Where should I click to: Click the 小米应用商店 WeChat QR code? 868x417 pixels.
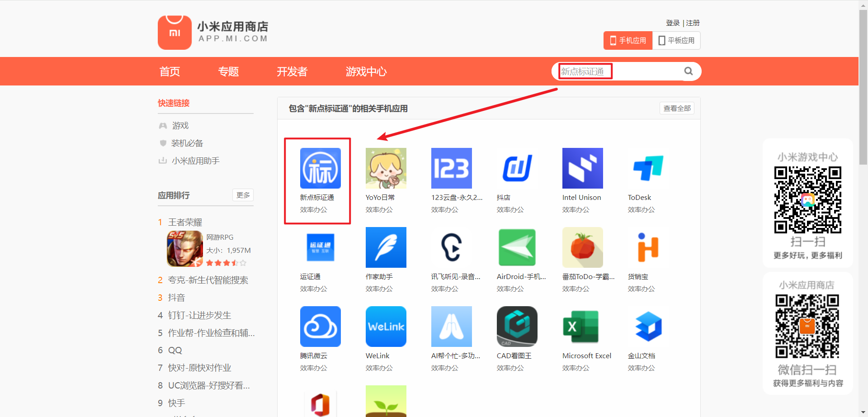pyautogui.click(x=807, y=326)
